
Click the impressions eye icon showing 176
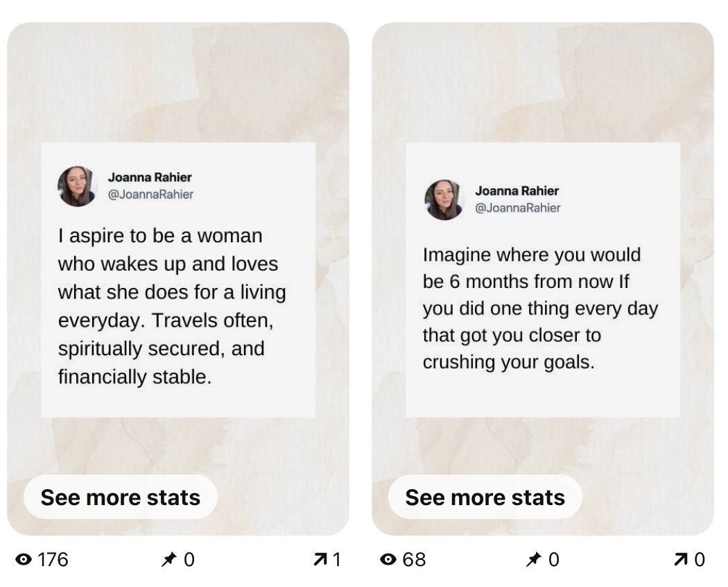(24, 559)
